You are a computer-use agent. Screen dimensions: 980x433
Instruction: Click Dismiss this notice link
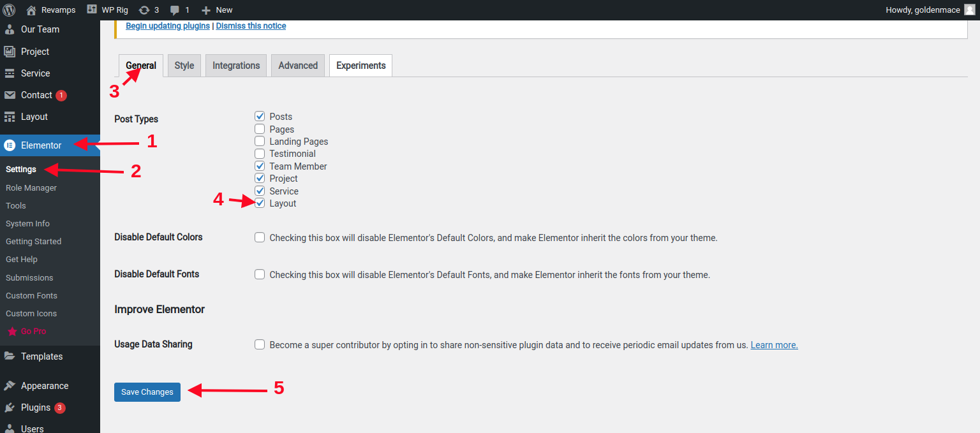(x=251, y=26)
